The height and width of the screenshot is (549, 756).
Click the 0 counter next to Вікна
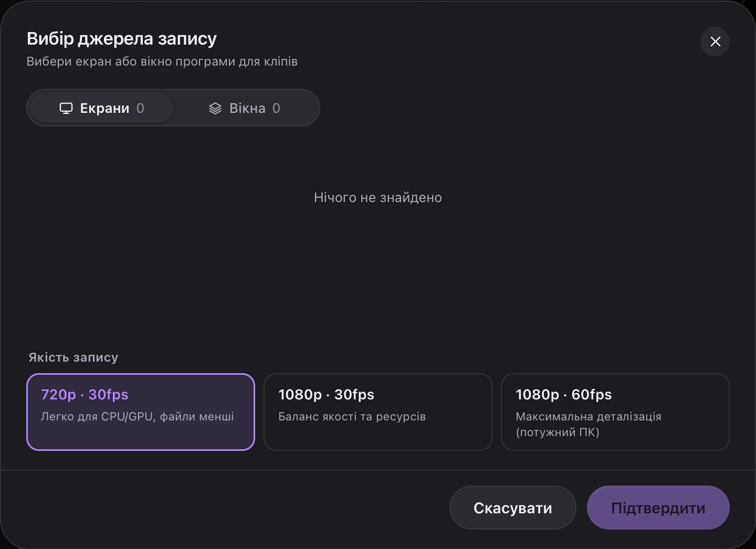coord(276,108)
